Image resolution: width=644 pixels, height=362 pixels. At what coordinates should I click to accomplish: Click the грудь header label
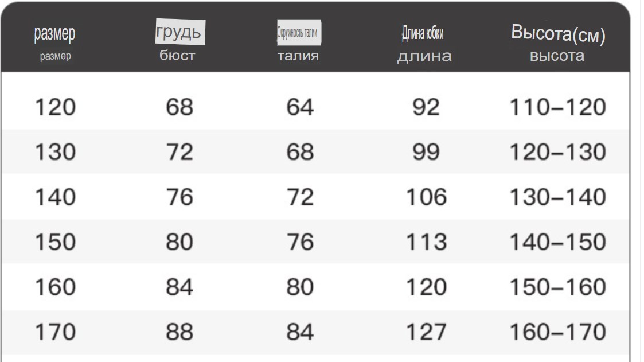pos(180,32)
